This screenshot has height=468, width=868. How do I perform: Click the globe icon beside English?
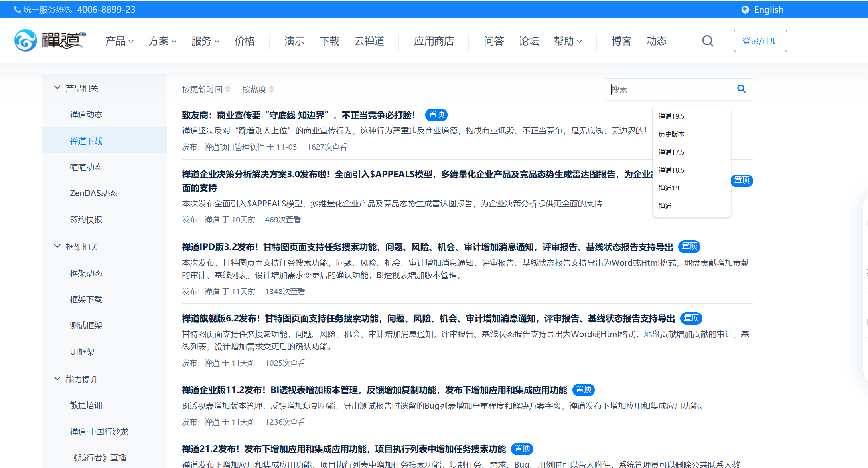coord(745,10)
